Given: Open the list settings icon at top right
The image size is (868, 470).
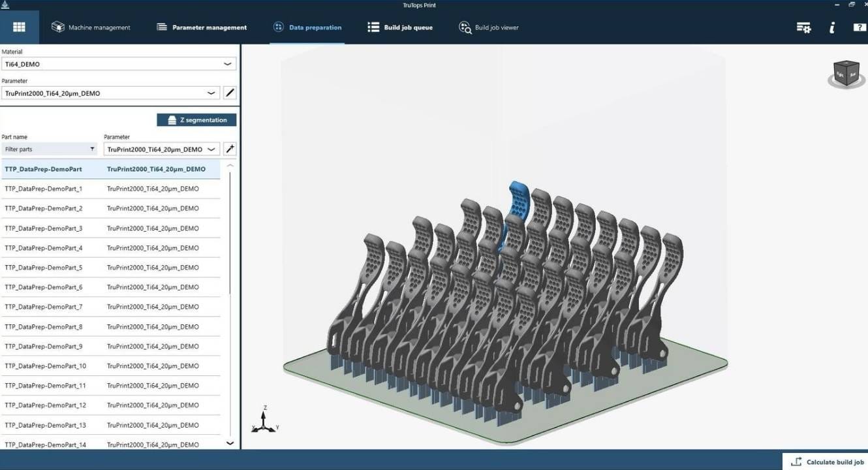Looking at the screenshot, I should click(803, 27).
